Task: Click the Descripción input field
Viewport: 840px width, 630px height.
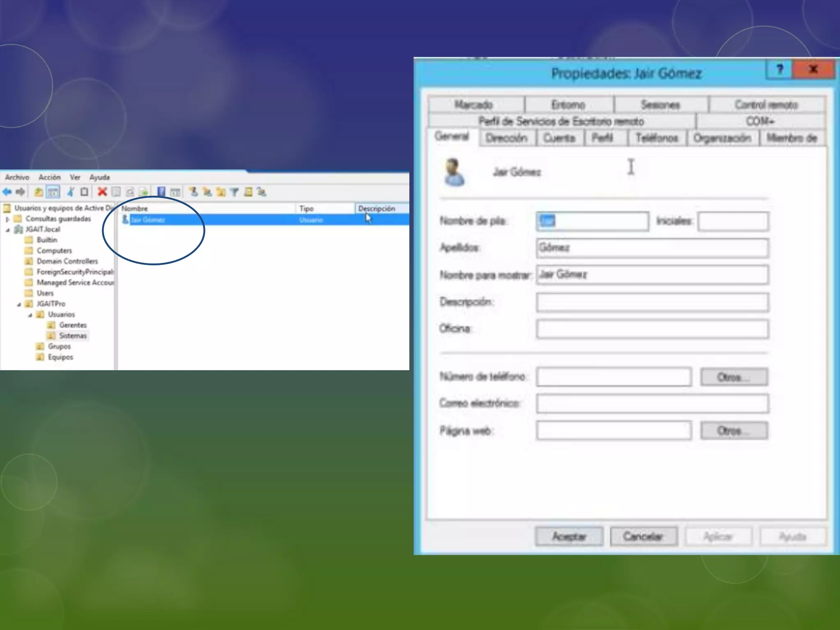Action: [x=652, y=302]
